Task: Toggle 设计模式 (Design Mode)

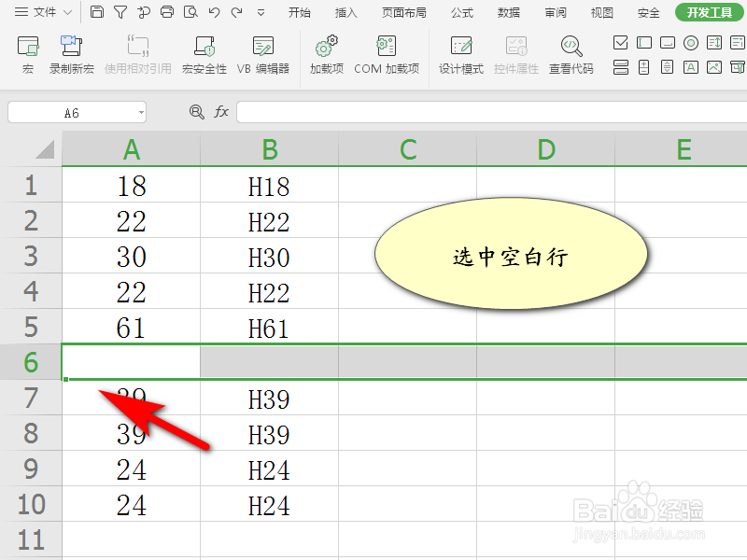Action: [x=460, y=53]
